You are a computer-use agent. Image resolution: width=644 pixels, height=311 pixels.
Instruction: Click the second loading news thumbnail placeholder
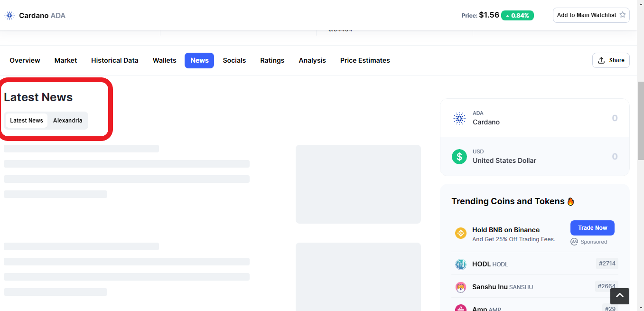coord(358,277)
